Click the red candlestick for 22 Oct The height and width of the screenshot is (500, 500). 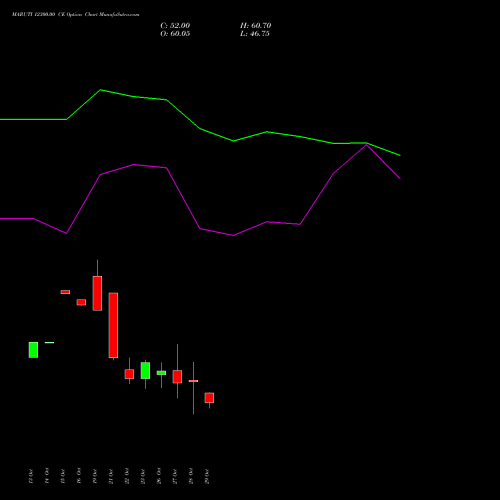pyautogui.click(x=129, y=374)
